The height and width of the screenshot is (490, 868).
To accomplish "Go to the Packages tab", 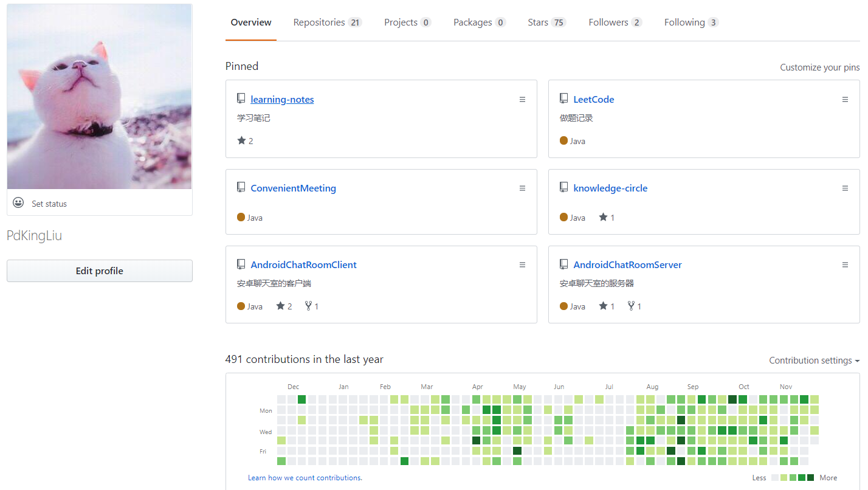I will point(480,22).
